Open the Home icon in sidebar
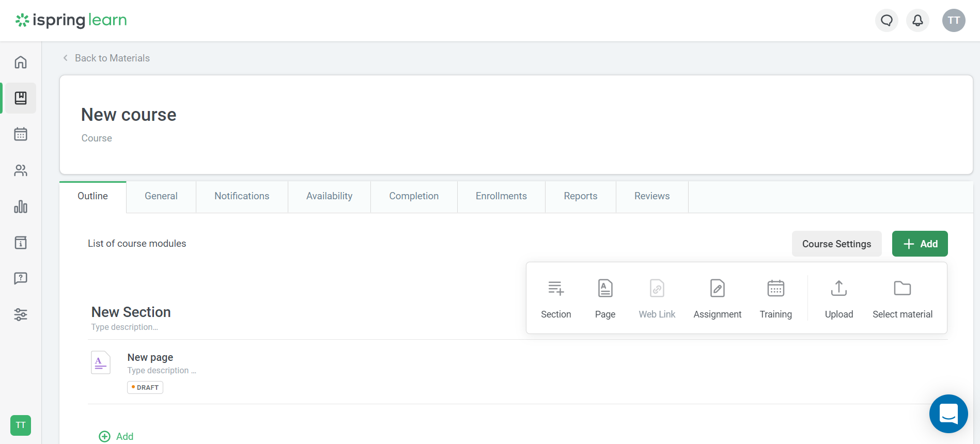 point(21,62)
